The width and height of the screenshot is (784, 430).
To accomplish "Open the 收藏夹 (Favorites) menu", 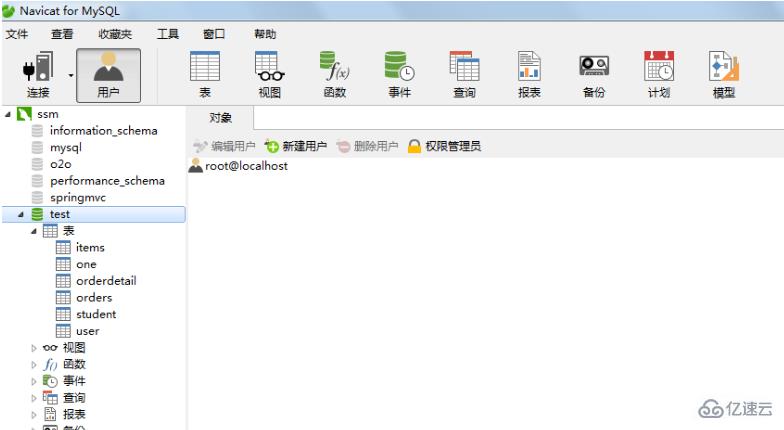I will coord(114,34).
